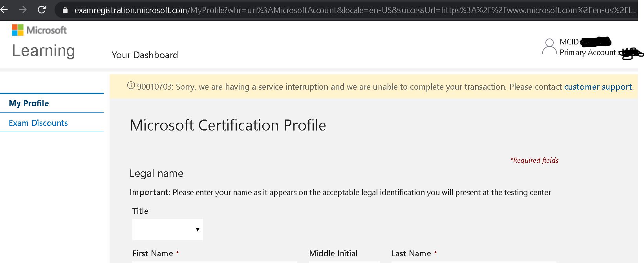The image size is (644, 263).
Task: Open the Title dropdown
Action: click(x=168, y=230)
